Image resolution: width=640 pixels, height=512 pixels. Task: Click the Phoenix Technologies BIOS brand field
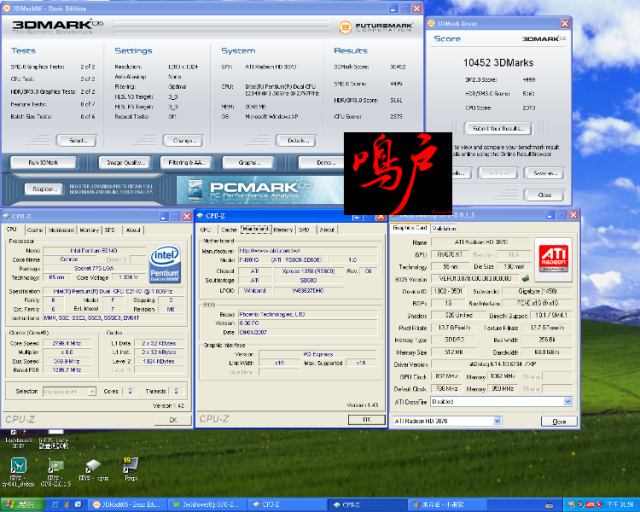click(x=308, y=314)
